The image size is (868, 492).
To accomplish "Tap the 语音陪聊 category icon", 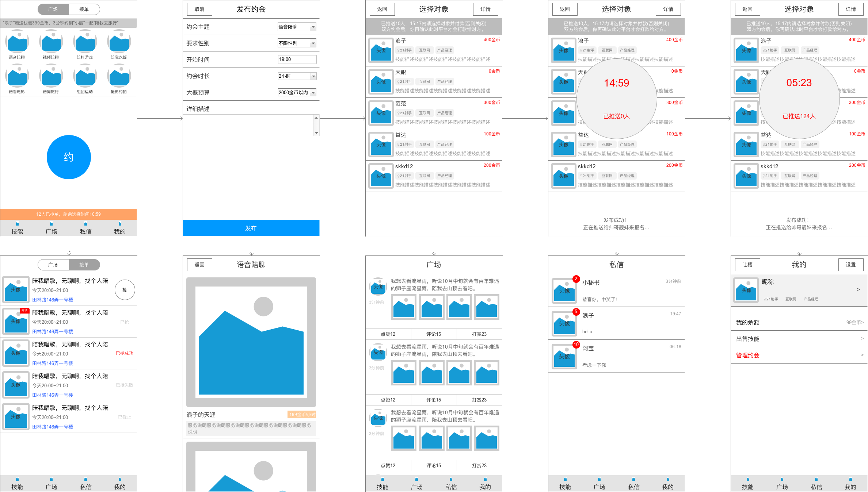I will 17,42.
